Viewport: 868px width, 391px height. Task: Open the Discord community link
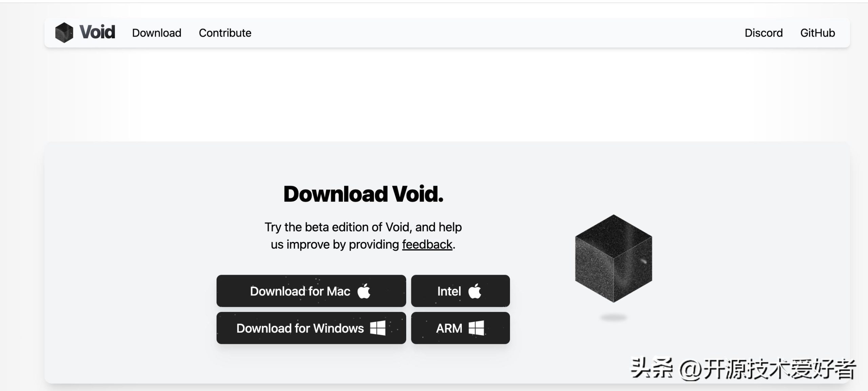click(x=764, y=33)
